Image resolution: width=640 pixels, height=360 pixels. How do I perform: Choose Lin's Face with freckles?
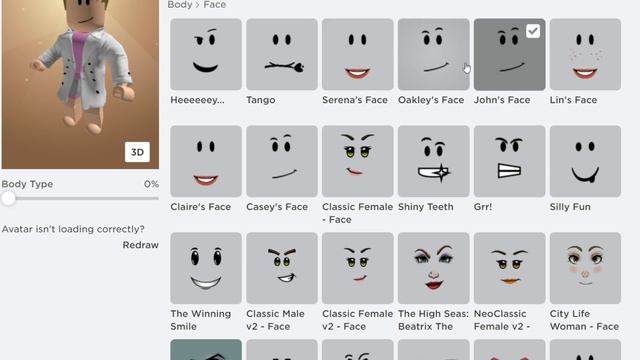pos(585,54)
